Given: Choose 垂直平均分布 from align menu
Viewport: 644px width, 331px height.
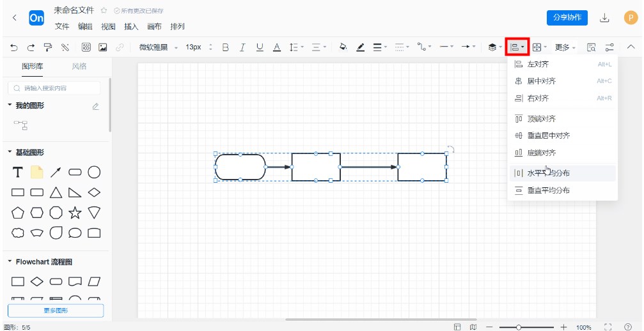Looking at the screenshot, I should coord(562,190).
